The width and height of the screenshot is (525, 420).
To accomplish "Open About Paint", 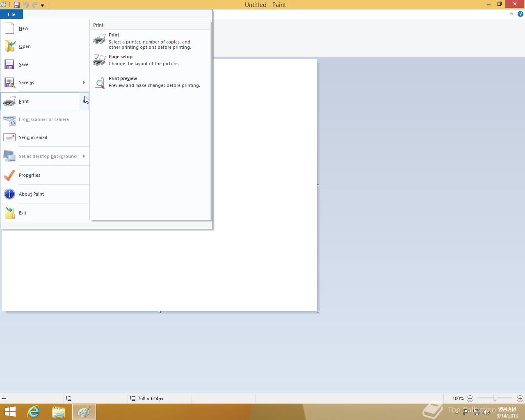I will tap(45, 194).
